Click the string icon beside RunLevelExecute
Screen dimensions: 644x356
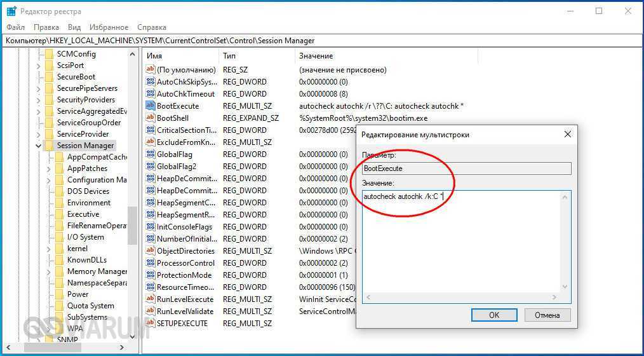151,299
